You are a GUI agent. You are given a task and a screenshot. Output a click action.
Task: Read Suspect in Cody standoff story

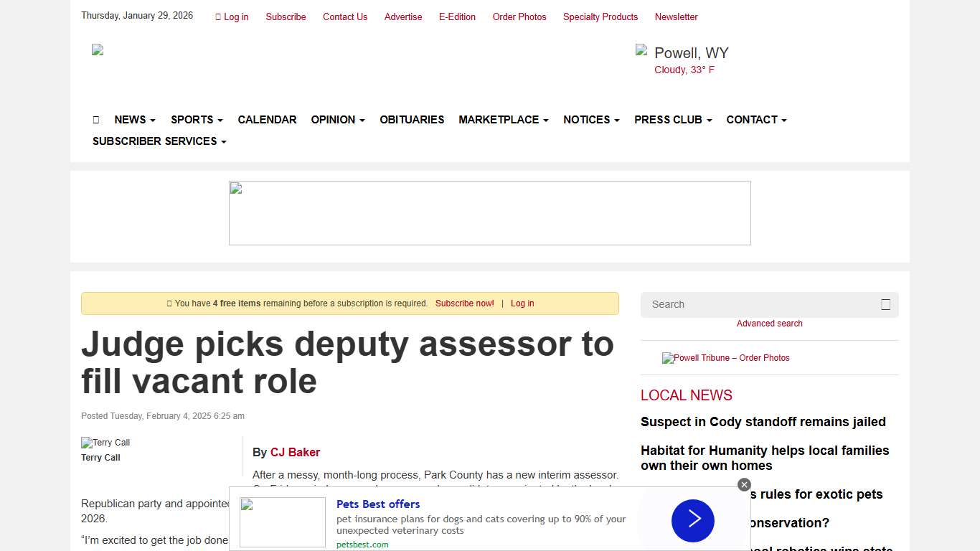pyautogui.click(x=763, y=422)
